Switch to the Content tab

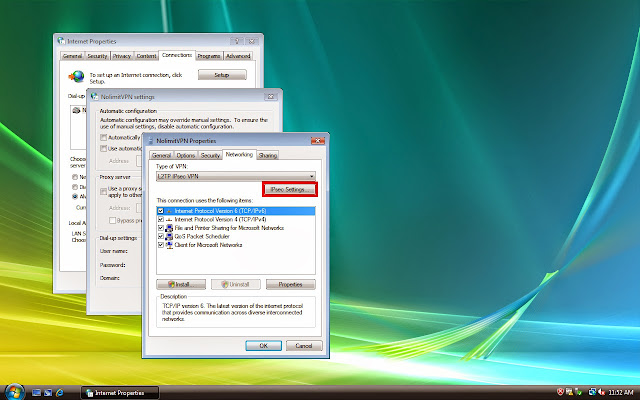146,56
